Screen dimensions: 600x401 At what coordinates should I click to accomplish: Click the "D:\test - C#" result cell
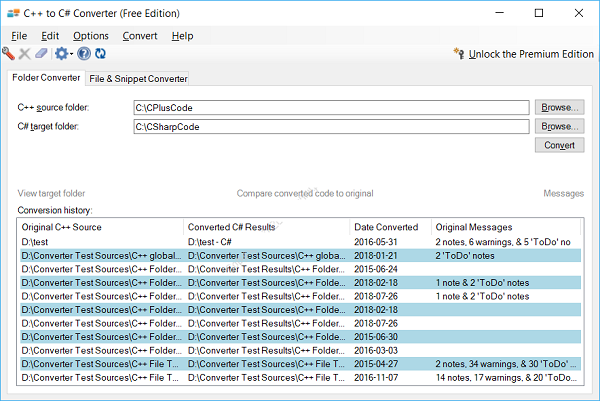click(210, 242)
